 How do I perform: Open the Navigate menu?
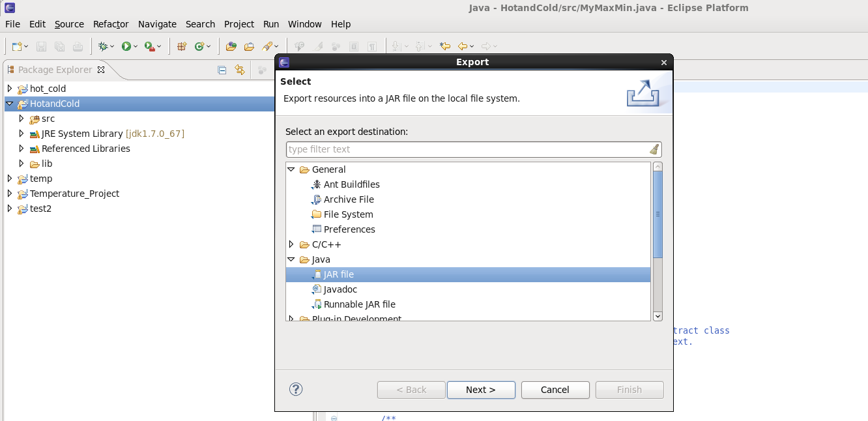(x=157, y=24)
